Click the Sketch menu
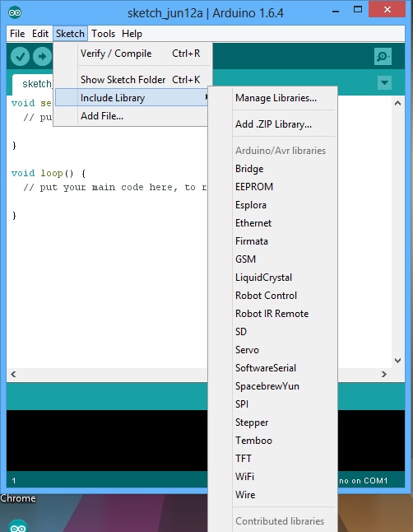 70,34
